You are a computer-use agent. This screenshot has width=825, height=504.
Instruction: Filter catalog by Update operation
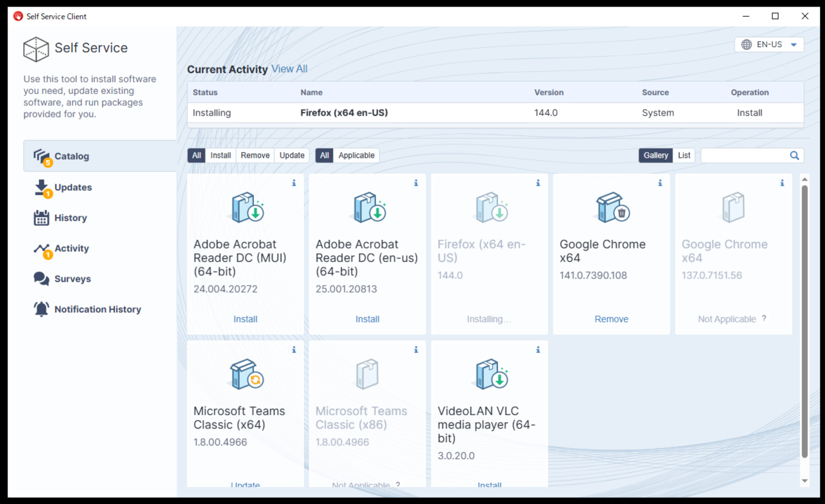click(292, 156)
